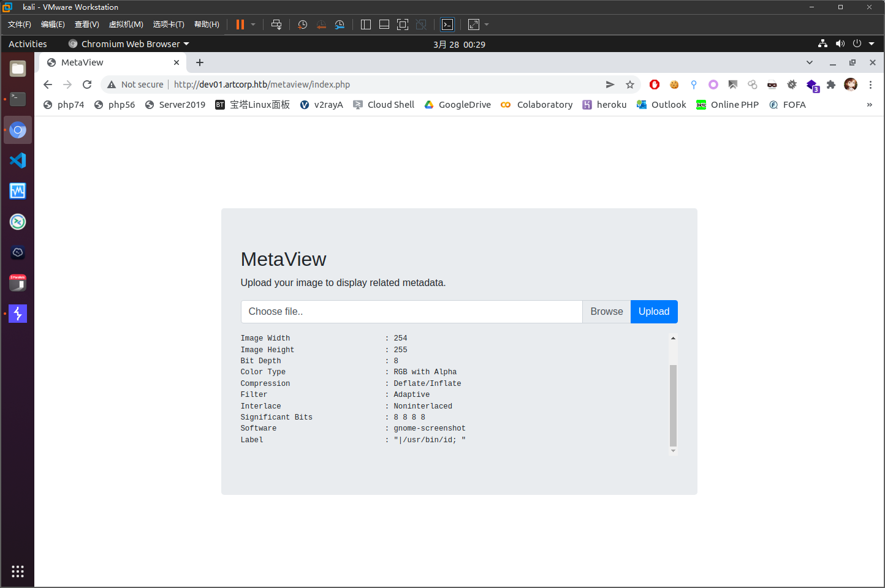
Task: Open 帮助(H) menu in VMware
Action: 207,24
